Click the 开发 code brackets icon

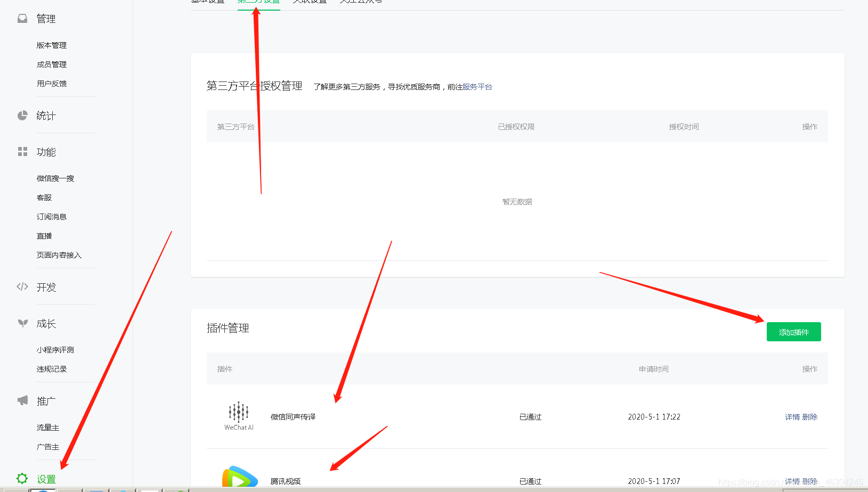point(22,287)
